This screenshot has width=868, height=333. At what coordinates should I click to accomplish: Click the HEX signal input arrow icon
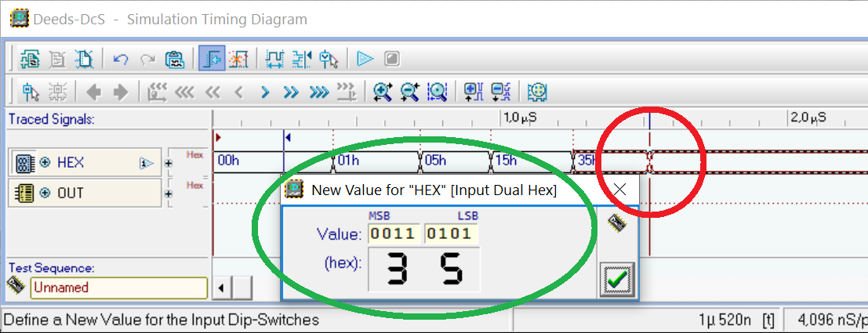146,163
